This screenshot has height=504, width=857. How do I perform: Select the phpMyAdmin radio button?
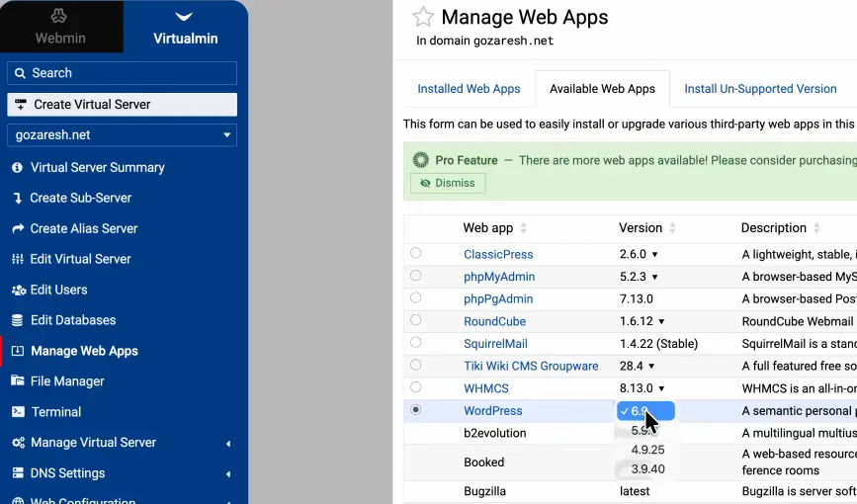[x=415, y=276]
